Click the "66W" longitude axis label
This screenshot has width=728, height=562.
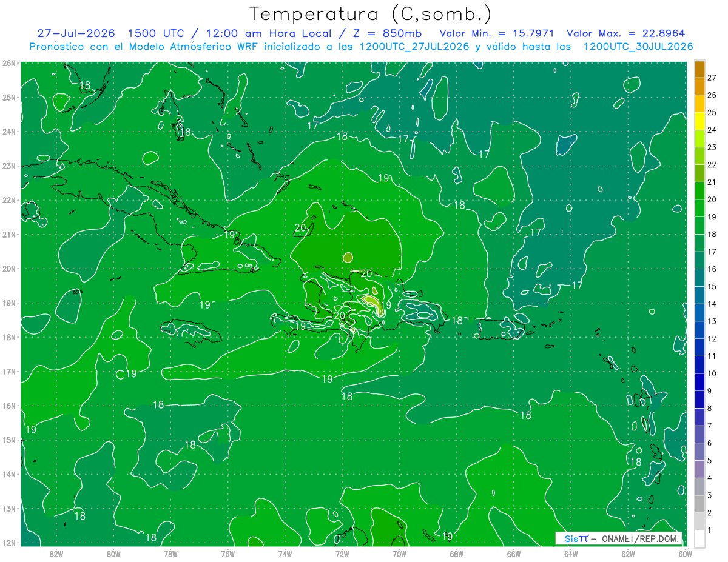pyautogui.click(x=513, y=554)
